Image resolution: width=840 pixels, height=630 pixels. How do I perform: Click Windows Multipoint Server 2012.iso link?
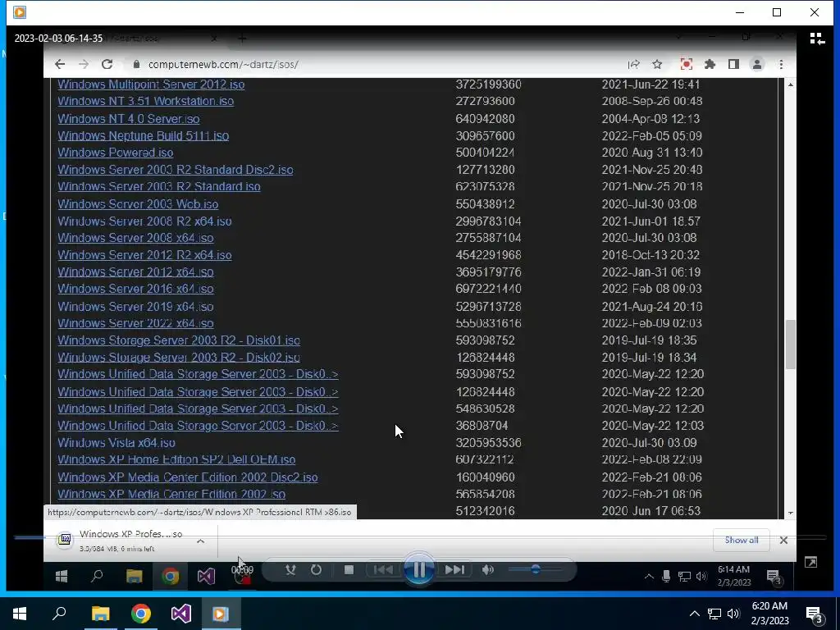tap(151, 84)
